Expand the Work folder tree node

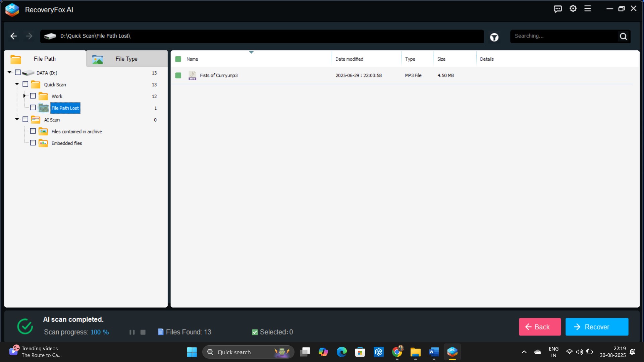(x=24, y=96)
